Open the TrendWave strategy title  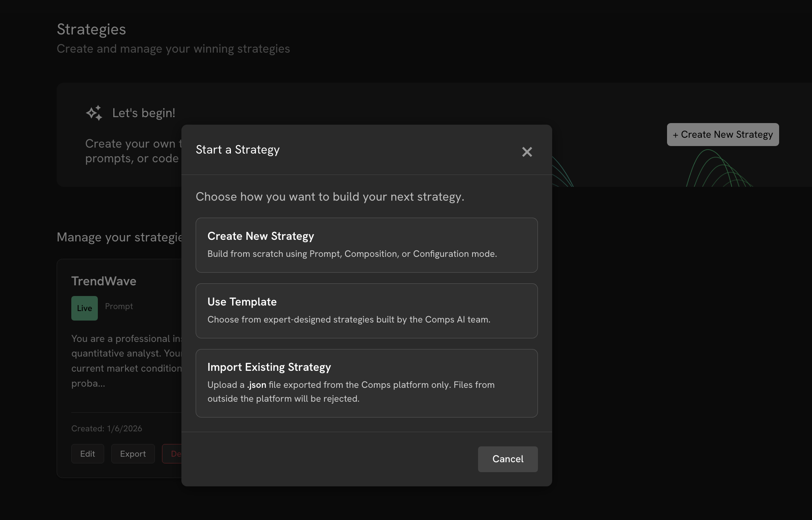tap(104, 281)
